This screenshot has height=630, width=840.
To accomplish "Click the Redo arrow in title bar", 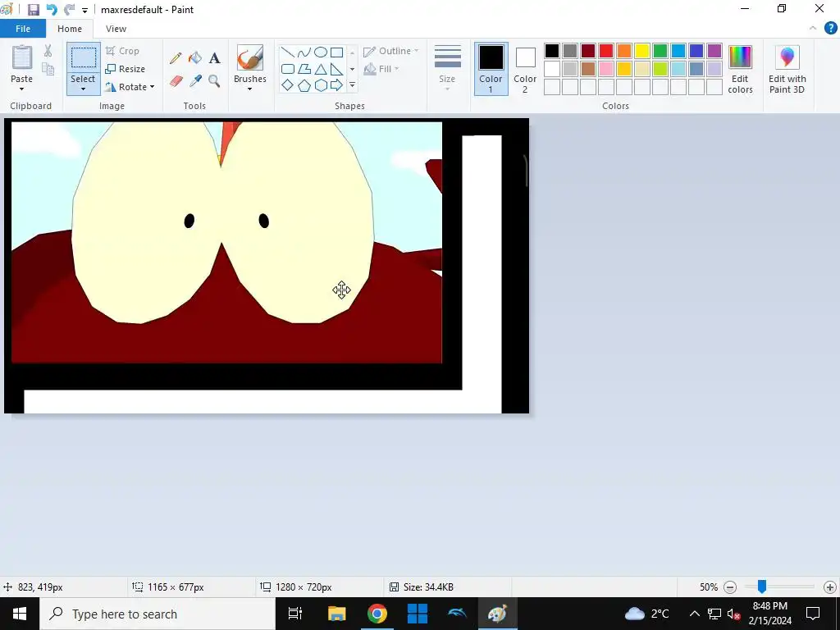I will click(69, 10).
